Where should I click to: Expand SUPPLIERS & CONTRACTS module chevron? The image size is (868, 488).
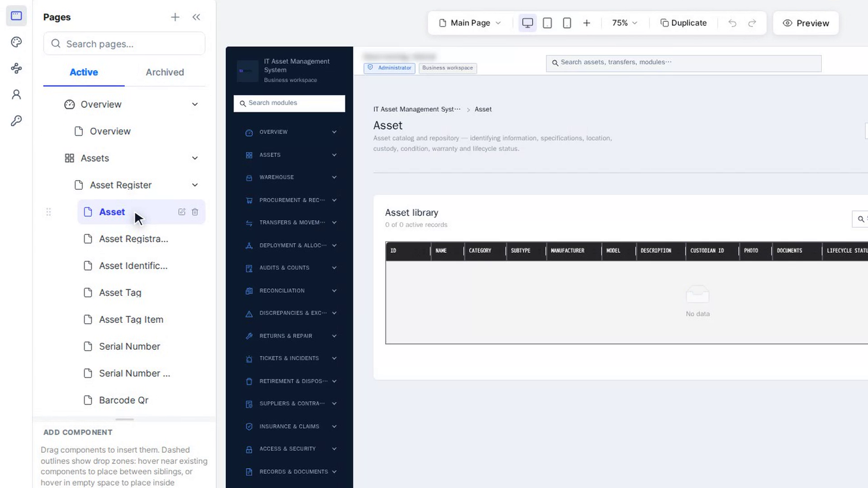pyautogui.click(x=335, y=404)
